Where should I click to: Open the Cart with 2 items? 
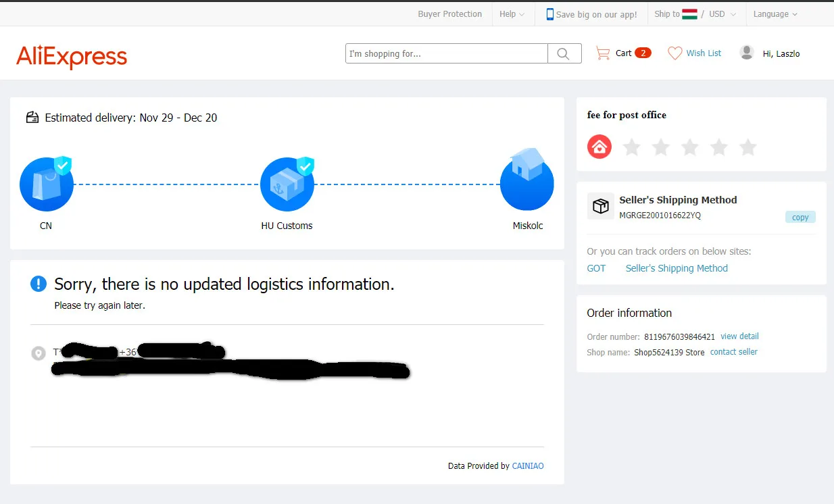tap(623, 53)
